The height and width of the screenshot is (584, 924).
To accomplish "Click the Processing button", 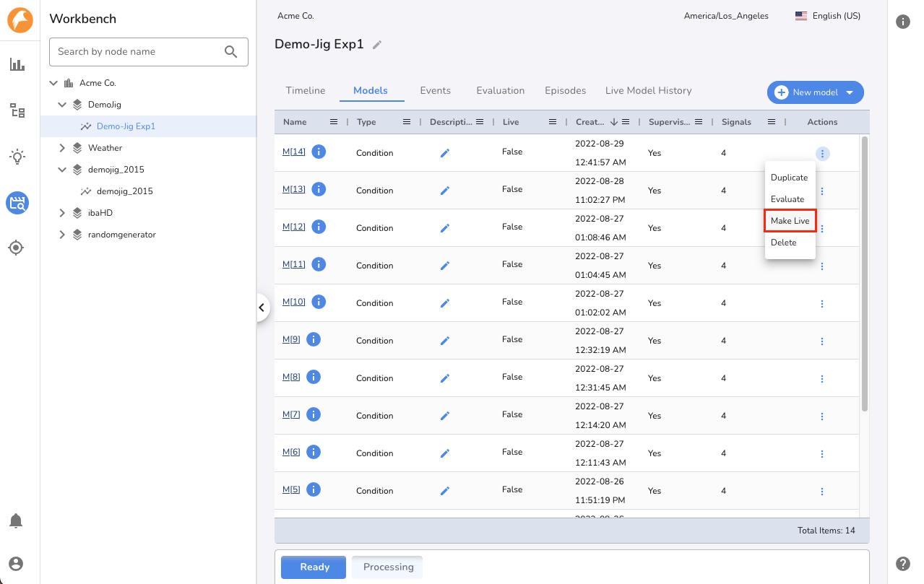I will pos(388,567).
